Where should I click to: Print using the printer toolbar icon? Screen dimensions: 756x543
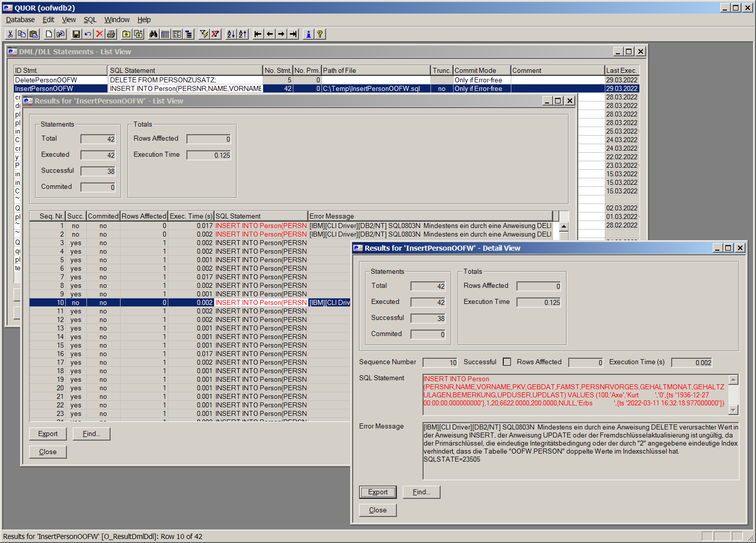point(111,34)
